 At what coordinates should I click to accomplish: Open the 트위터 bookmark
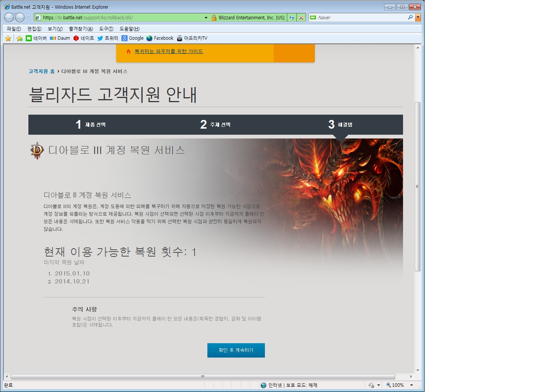[x=107, y=38]
